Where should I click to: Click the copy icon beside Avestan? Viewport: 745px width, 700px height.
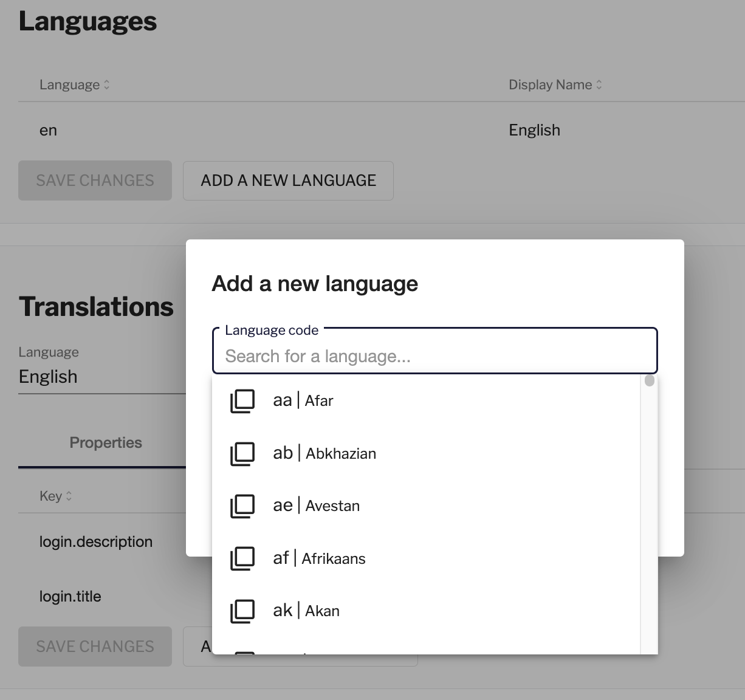(242, 506)
